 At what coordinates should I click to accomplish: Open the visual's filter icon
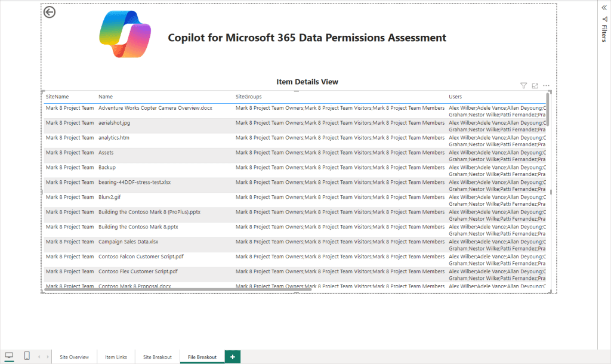(x=523, y=86)
